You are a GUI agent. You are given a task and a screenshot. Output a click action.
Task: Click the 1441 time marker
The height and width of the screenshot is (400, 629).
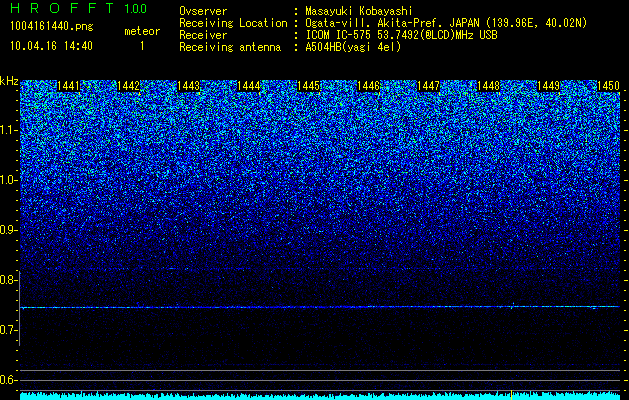click(x=68, y=86)
